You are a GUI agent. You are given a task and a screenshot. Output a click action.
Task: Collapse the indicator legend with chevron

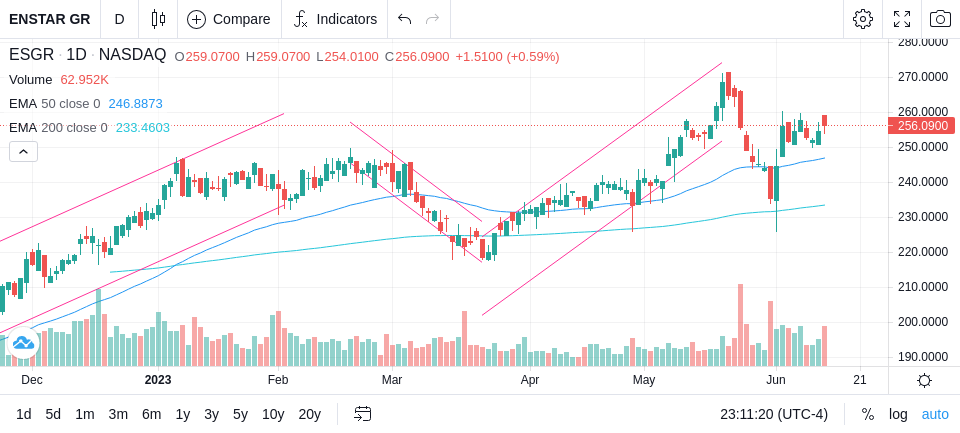point(23,151)
